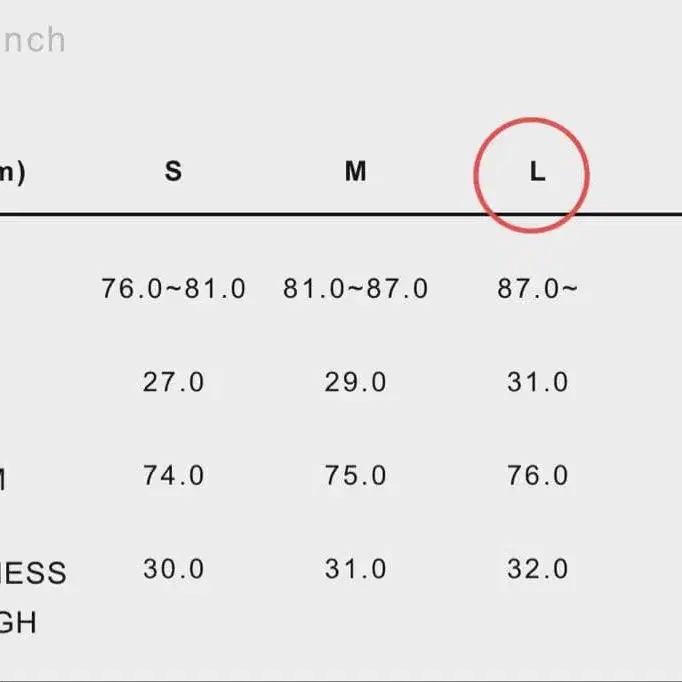
Task: Select the 29.0 value in M column
Action: point(355,382)
